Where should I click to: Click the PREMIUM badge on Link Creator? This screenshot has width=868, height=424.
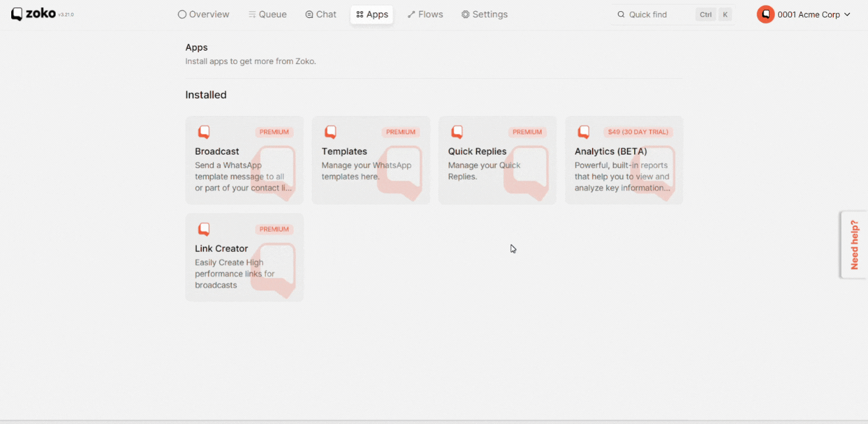coord(274,229)
